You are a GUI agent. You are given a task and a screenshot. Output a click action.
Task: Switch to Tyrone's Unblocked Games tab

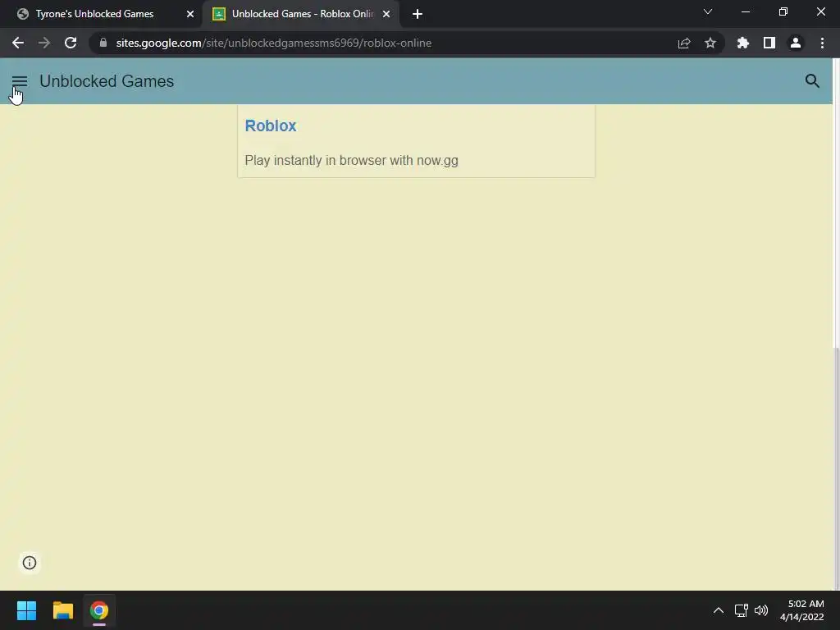tap(95, 14)
